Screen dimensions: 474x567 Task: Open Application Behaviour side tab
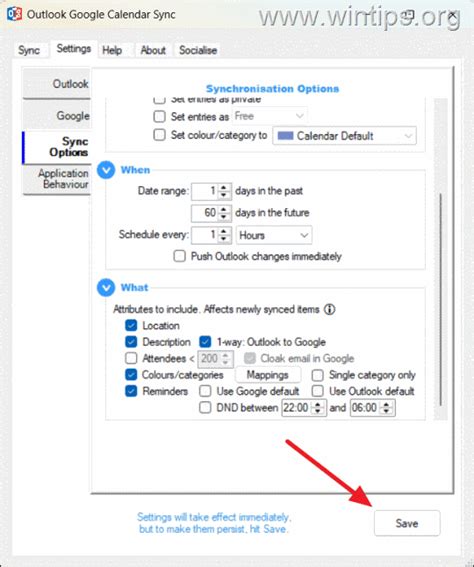pos(57,179)
